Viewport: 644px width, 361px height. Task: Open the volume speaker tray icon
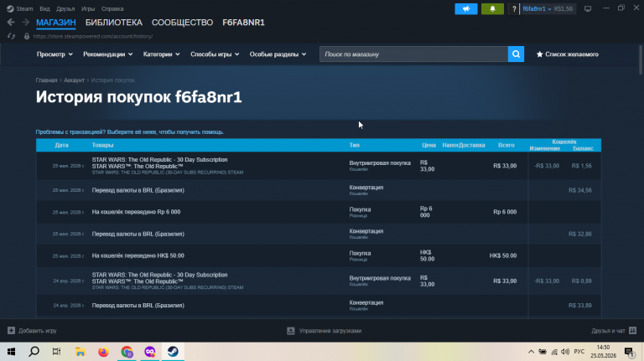pyautogui.click(x=565, y=352)
